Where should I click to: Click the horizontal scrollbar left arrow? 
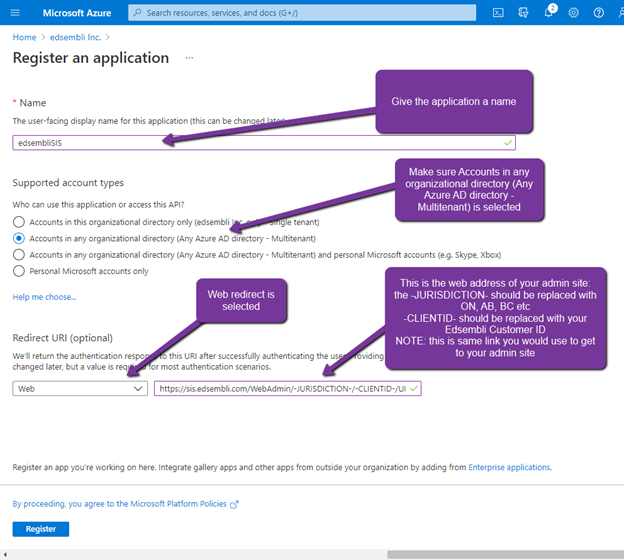click(5, 554)
